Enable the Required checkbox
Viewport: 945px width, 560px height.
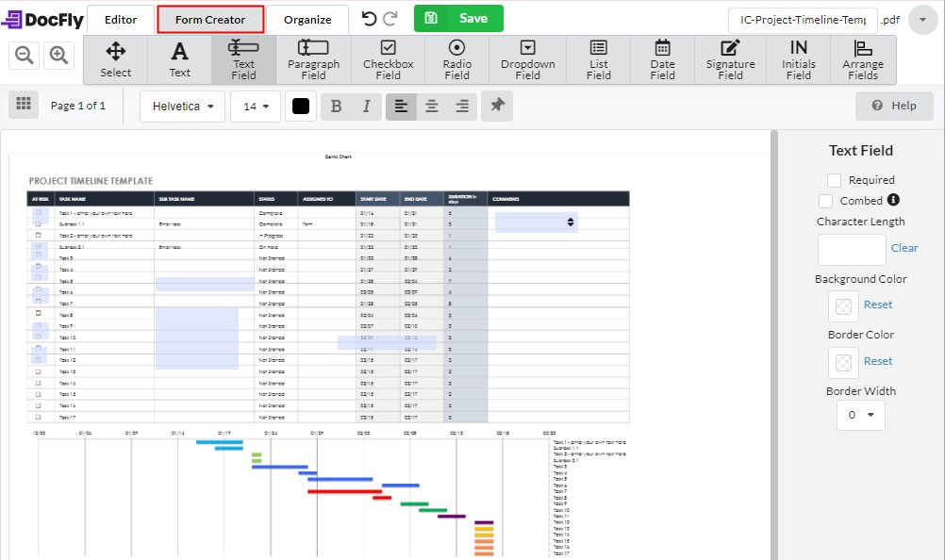(x=834, y=179)
